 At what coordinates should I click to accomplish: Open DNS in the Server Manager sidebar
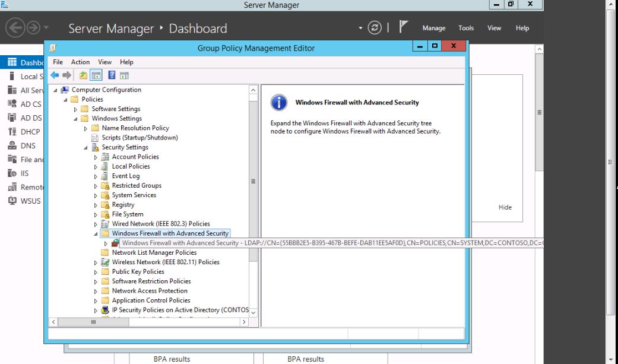pos(28,145)
